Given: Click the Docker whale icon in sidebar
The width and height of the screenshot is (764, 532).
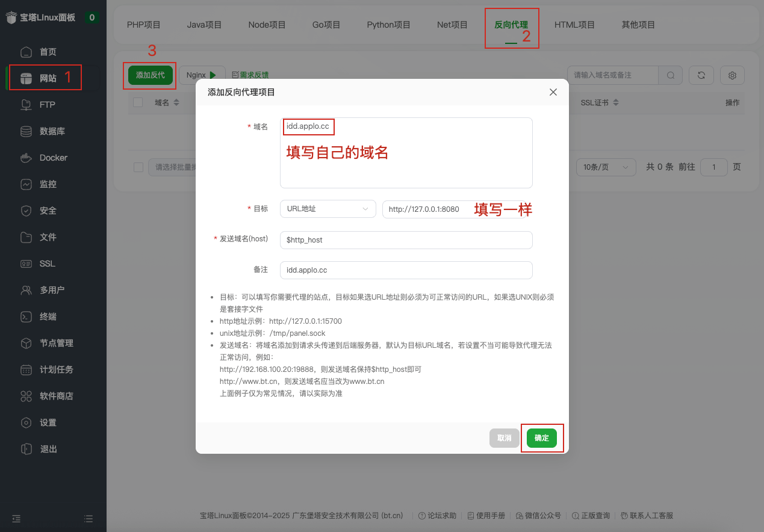Looking at the screenshot, I should [x=26, y=158].
